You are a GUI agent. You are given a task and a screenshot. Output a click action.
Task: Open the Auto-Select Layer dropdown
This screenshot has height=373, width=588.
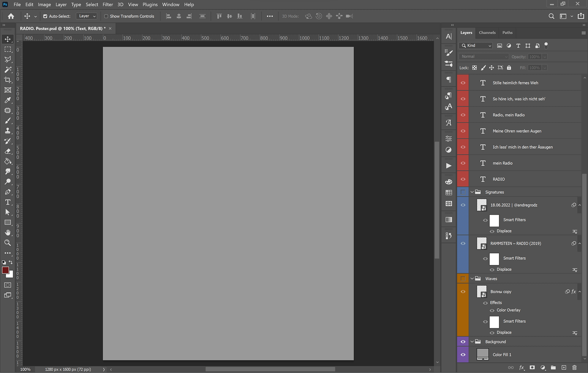(86, 16)
